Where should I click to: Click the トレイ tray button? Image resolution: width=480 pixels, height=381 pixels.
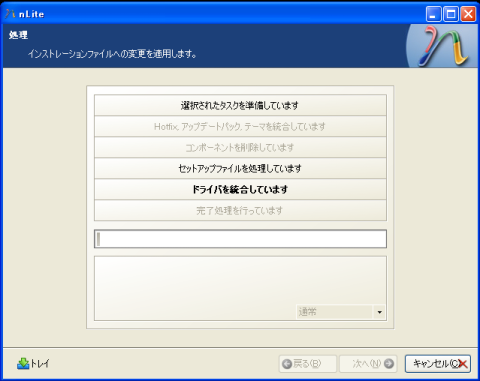[x=33, y=363]
